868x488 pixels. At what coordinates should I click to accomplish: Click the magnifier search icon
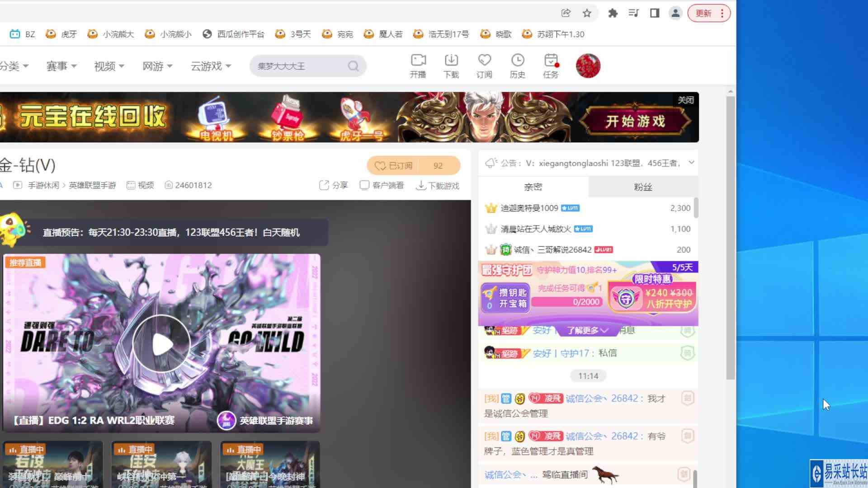click(x=354, y=66)
